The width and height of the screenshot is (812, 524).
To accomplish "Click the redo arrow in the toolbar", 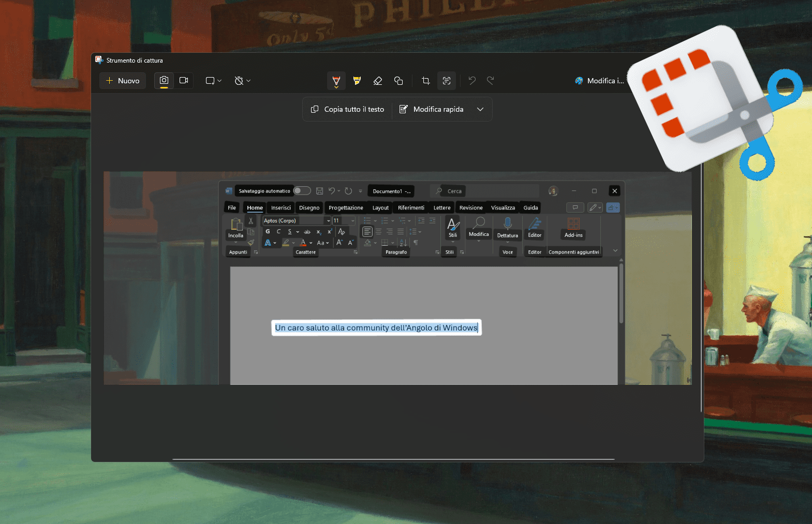I will (x=491, y=81).
